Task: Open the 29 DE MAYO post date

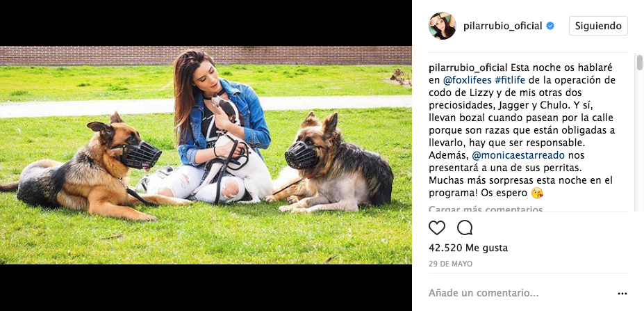Action: pyautogui.click(x=451, y=264)
